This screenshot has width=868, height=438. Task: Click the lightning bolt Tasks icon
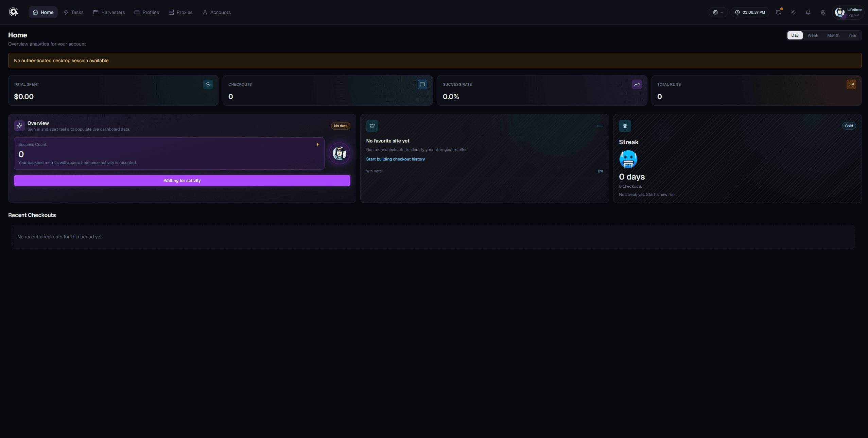click(66, 12)
